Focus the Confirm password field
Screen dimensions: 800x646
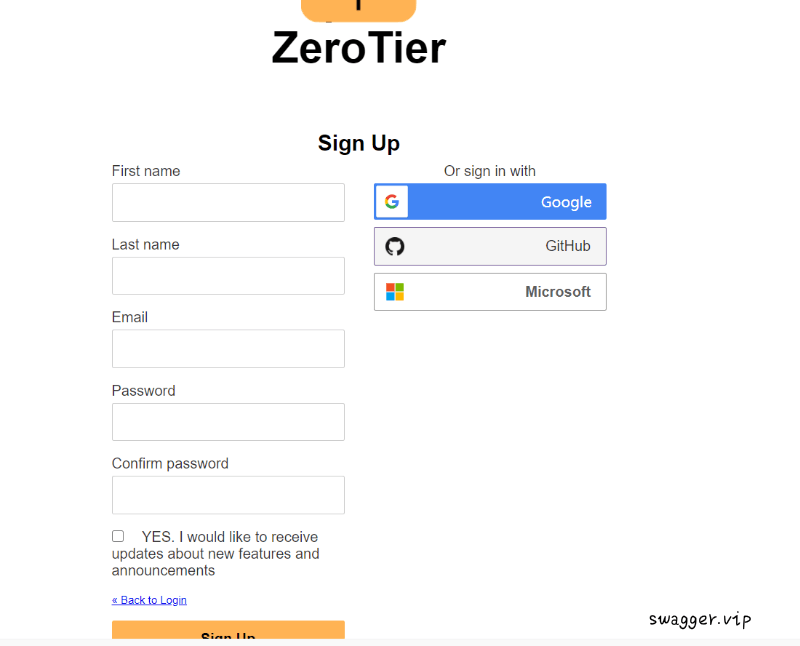tap(228, 494)
